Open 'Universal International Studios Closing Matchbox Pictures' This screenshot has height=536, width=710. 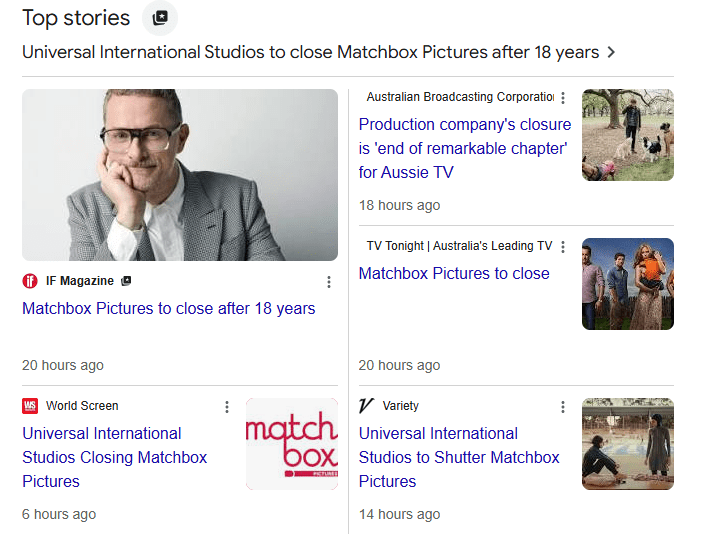[115, 457]
